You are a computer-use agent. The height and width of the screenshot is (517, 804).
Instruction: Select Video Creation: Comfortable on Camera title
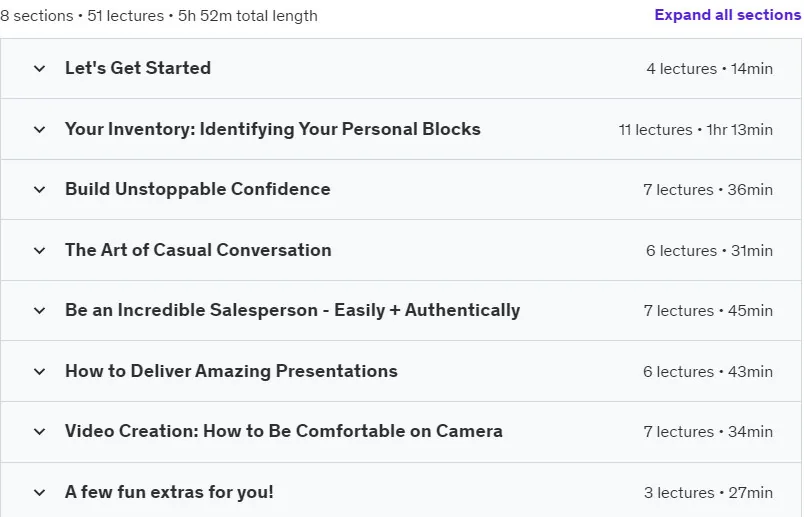(x=284, y=431)
